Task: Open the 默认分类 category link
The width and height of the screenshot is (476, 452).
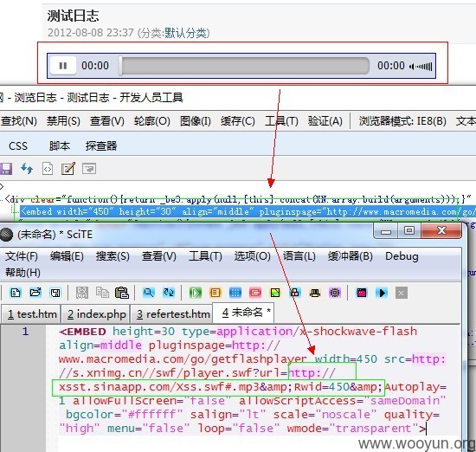Action: [185, 33]
